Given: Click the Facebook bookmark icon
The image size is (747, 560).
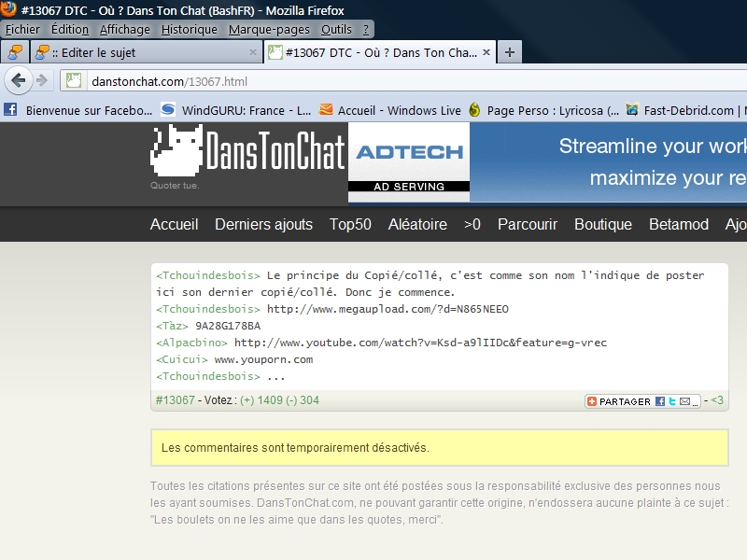Looking at the screenshot, I should pyautogui.click(x=10, y=109).
